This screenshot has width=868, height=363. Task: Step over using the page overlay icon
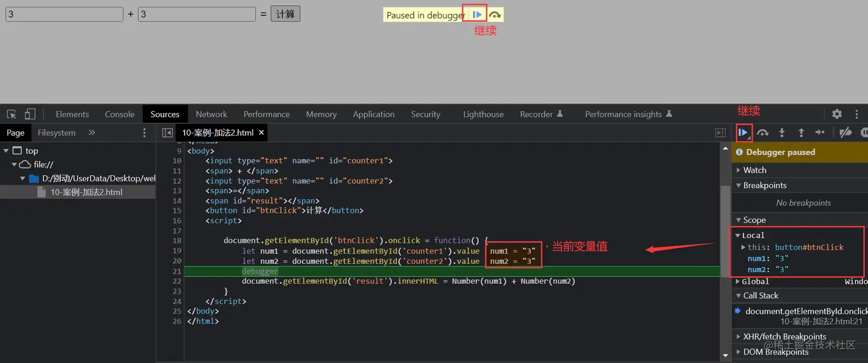click(x=494, y=15)
